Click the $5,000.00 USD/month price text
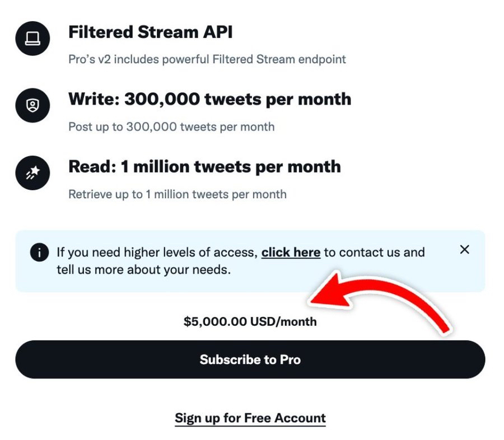504x440 pixels. pyautogui.click(x=250, y=322)
